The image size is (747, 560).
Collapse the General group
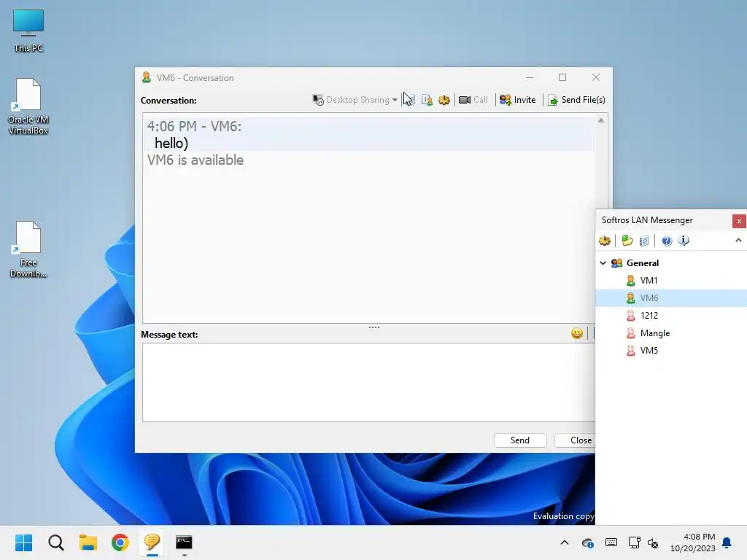603,262
